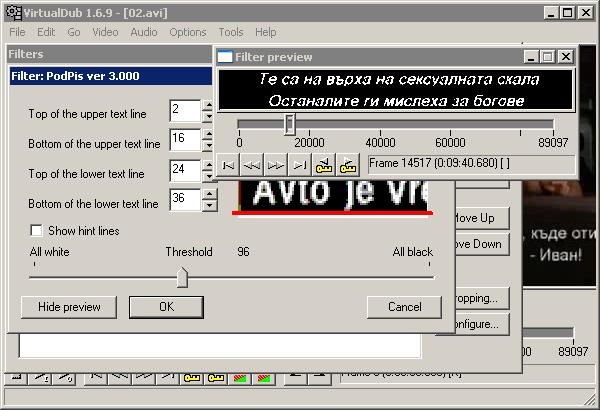Open the Edit menu
Viewport: 600px width, 410px height.
pyautogui.click(x=46, y=32)
